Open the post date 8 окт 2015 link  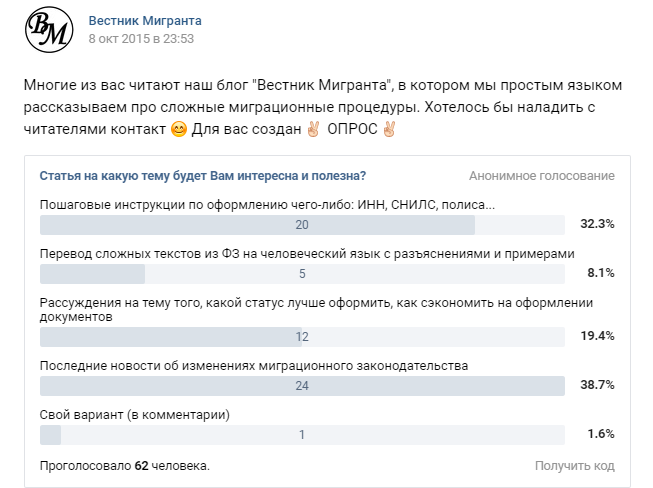(141, 39)
